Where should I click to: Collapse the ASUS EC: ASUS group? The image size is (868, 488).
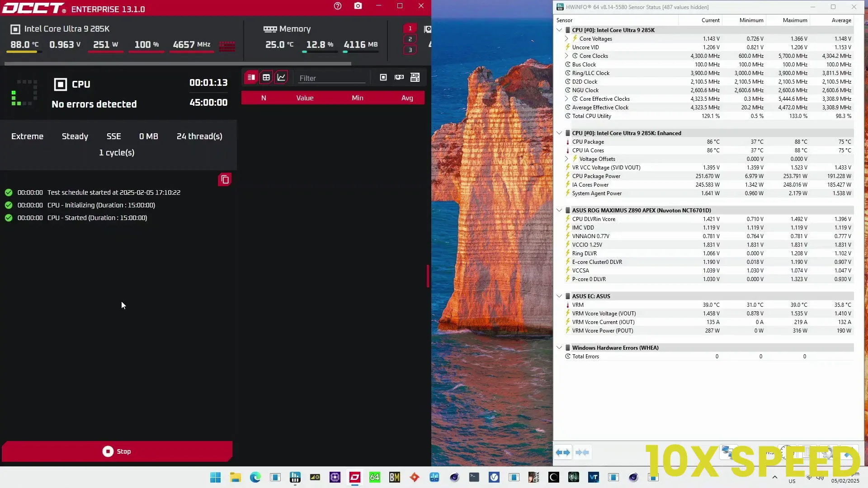click(559, 296)
